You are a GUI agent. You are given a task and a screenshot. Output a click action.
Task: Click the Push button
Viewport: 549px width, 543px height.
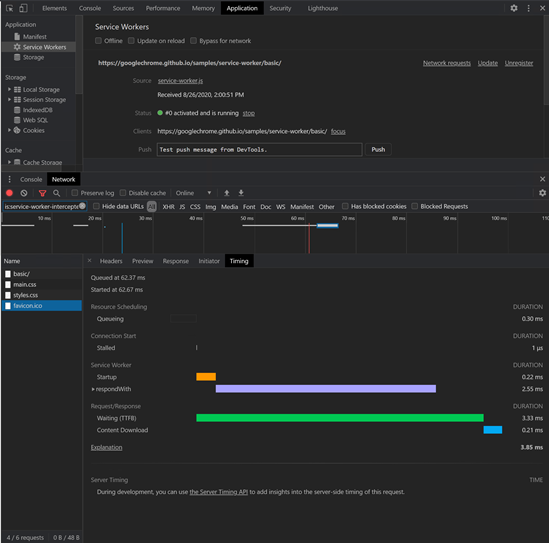378,149
